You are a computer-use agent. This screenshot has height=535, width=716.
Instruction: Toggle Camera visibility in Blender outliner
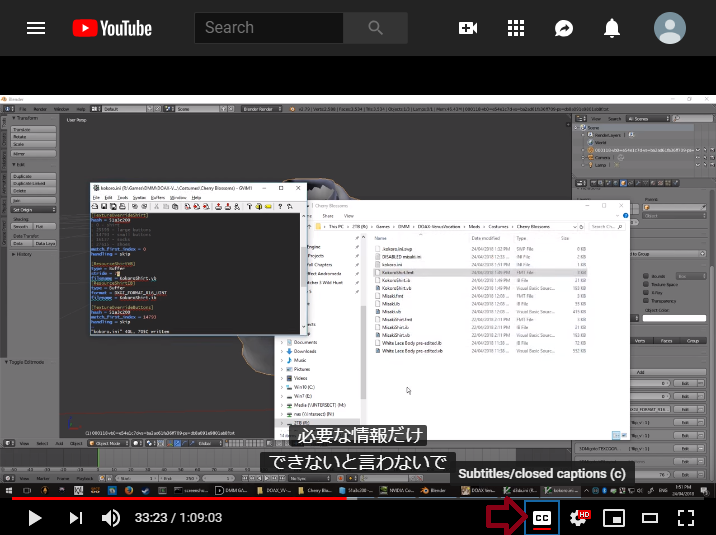click(698, 157)
